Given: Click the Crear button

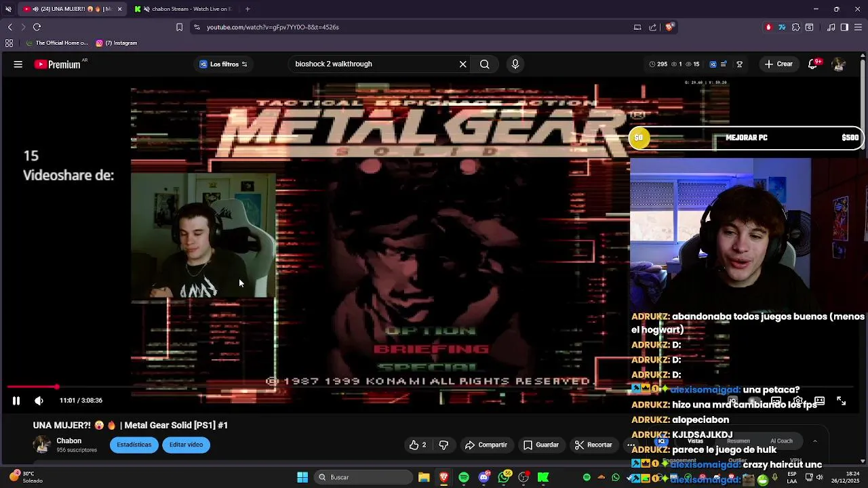Looking at the screenshot, I should coord(778,64).
